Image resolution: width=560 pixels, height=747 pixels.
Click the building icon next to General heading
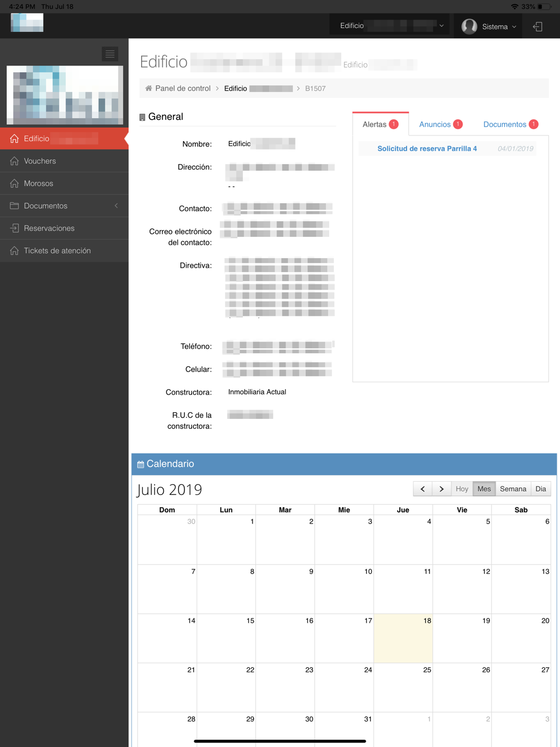[142, 117]
